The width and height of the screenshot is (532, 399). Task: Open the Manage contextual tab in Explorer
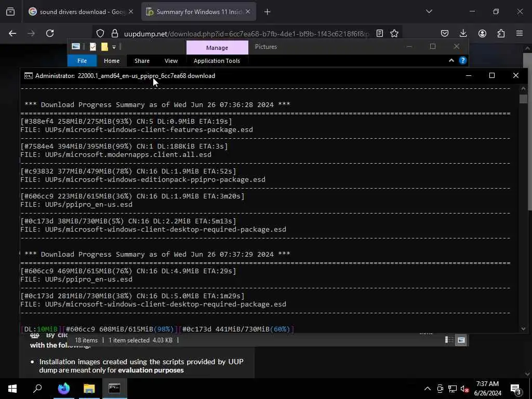(217, 48)
